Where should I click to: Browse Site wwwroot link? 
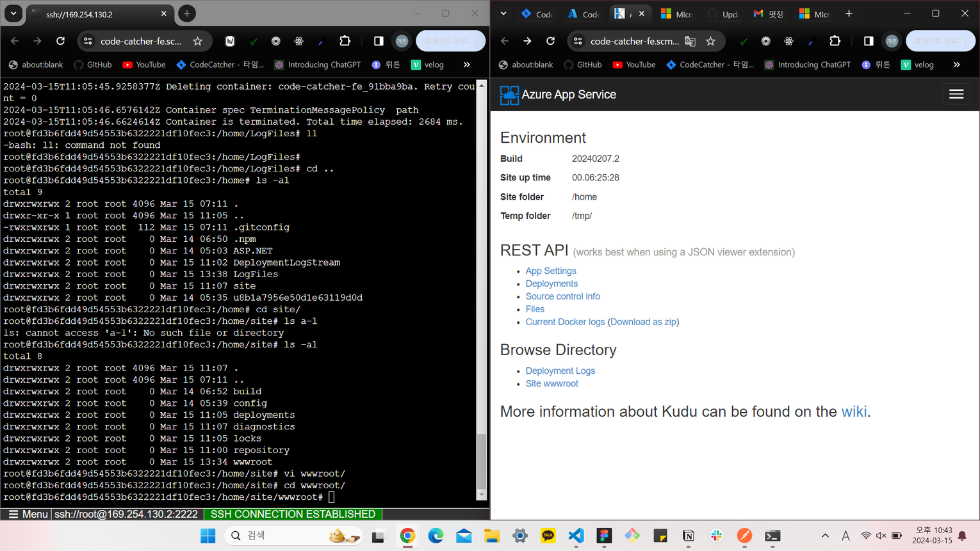pos(551,383)
